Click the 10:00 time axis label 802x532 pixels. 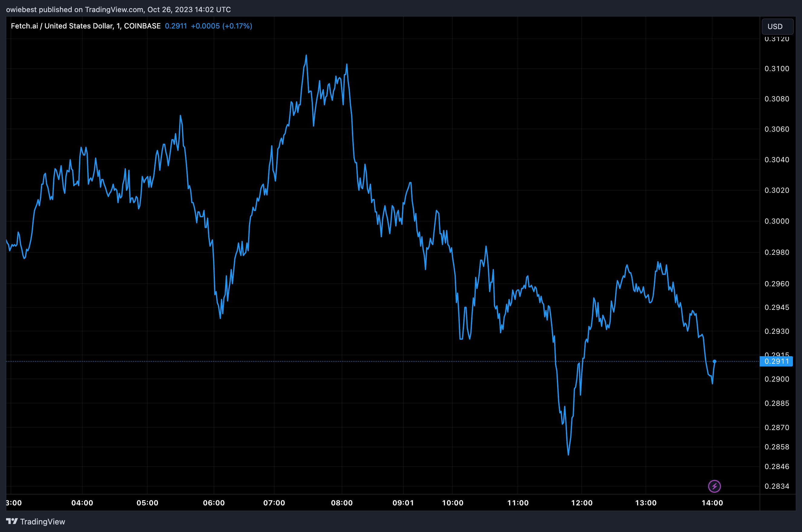[x=452, y=503]
